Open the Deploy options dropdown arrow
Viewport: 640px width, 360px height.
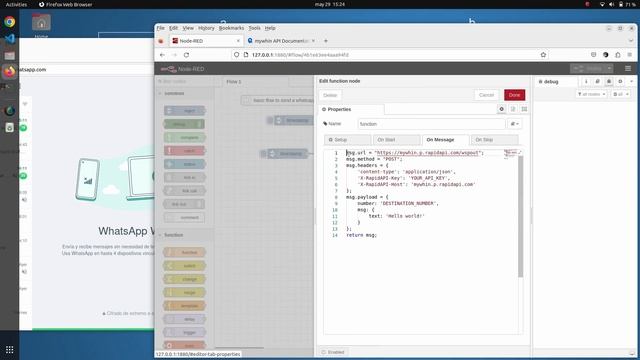pos(609,69)
